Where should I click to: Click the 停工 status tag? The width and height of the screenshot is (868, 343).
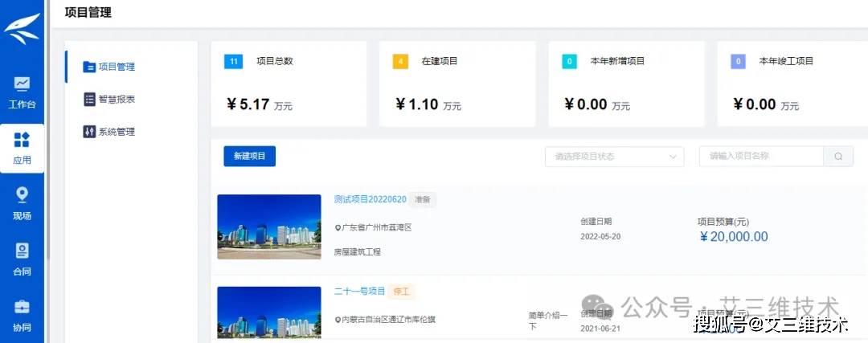point(401,292)
